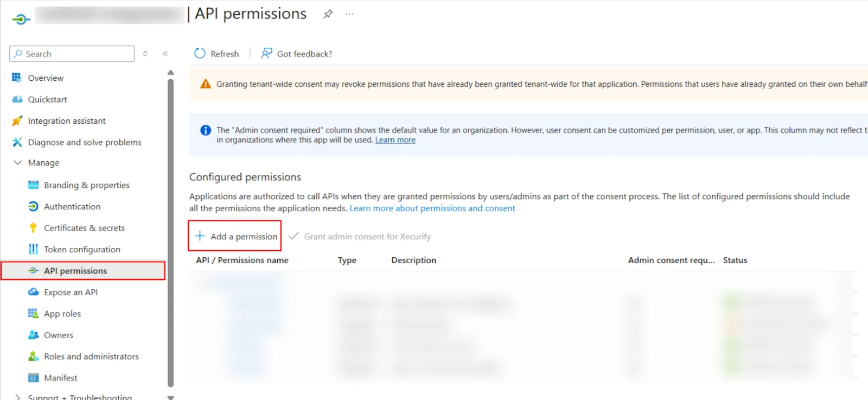
Task: Select the Expose an API icon
Action: click(33, 292)
